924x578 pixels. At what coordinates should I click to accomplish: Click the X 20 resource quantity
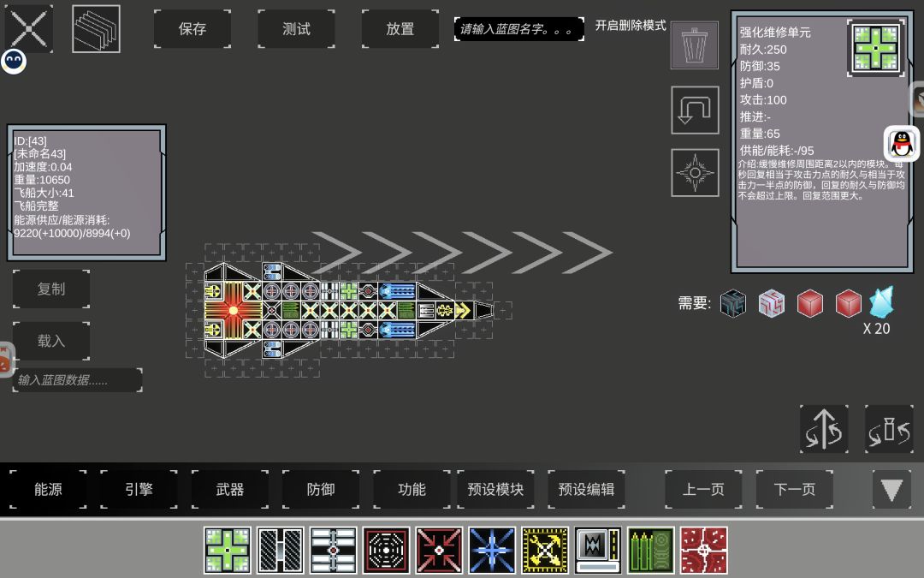click(x=876, y=329)
